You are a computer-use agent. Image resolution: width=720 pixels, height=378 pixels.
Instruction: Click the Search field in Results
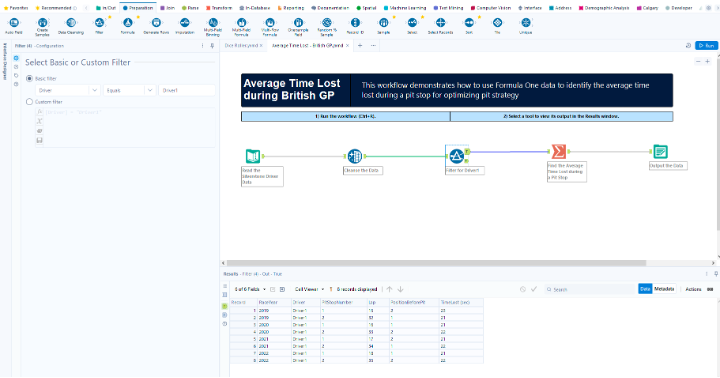click(x=590, y=289)
